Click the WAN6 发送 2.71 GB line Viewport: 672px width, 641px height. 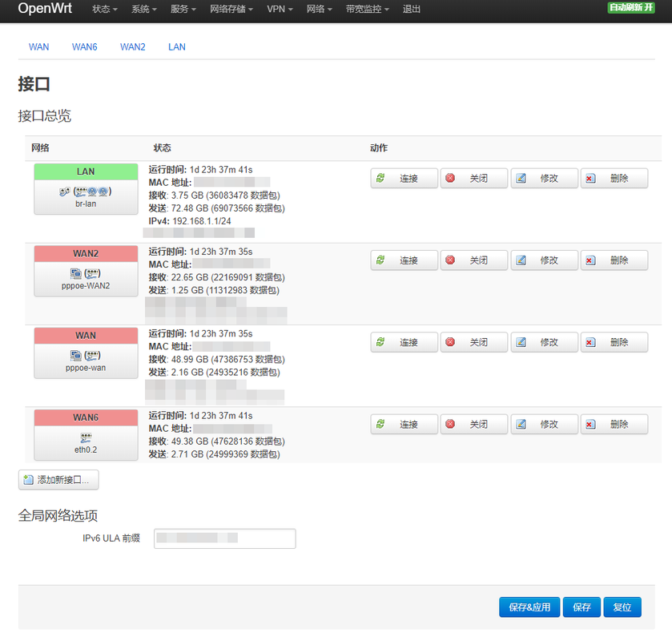215,454
